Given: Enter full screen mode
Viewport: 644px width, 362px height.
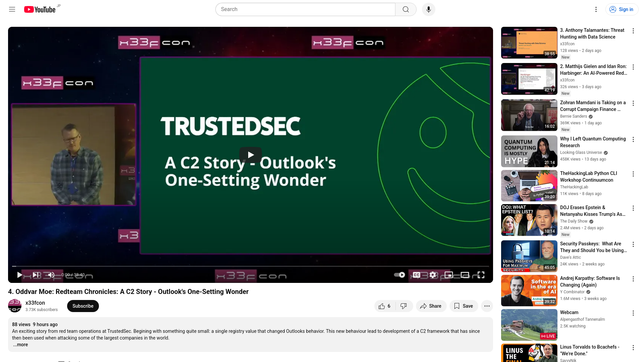Looking at the screenshot, I should tap(481, 275).
